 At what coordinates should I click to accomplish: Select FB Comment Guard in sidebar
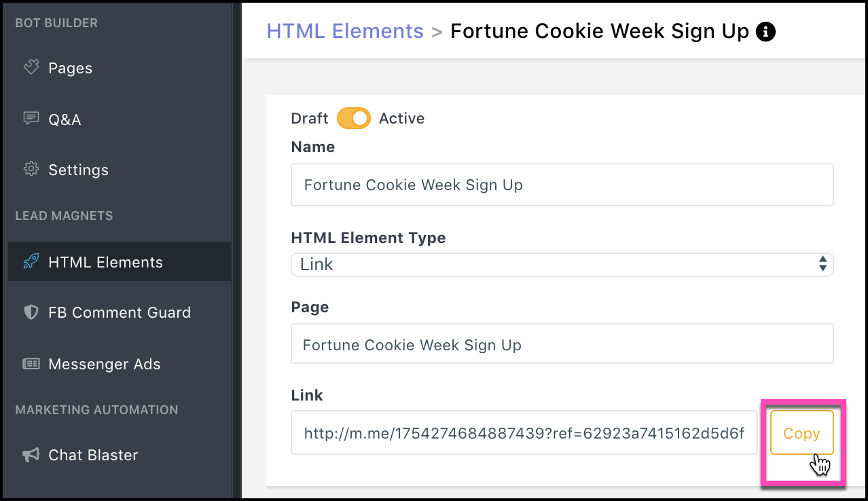[x=120, y=312]
